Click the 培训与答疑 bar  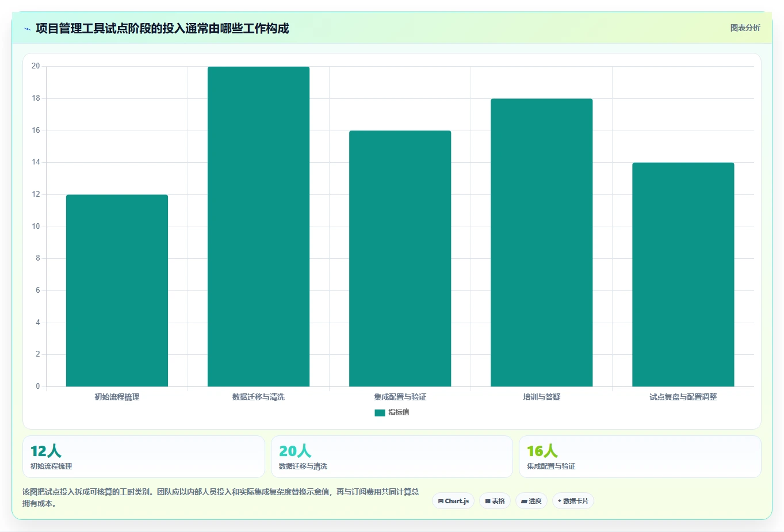tap(541, 243)
